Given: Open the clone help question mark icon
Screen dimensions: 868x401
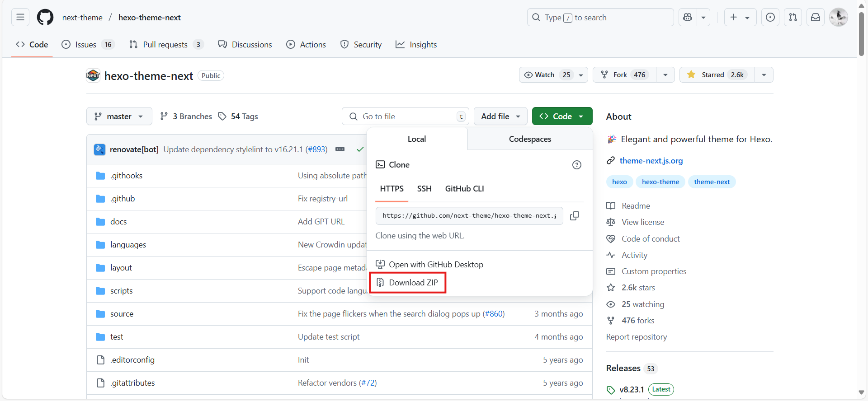Looking at the screenshot, I should pyautogui.click(x=576, y=165).
